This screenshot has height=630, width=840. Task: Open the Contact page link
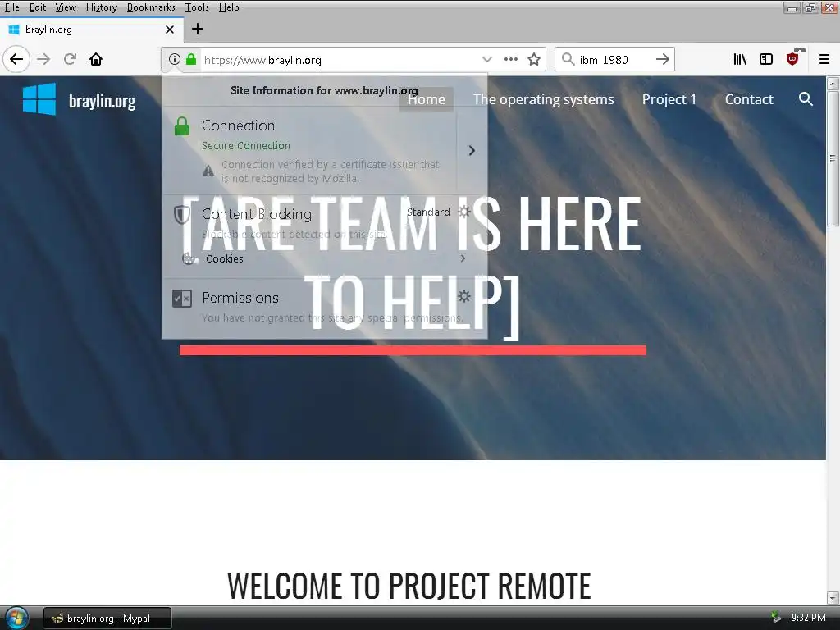point(748,99)
